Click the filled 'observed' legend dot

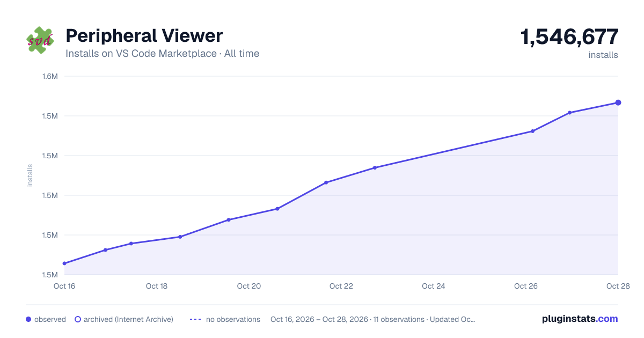point(28,319)
